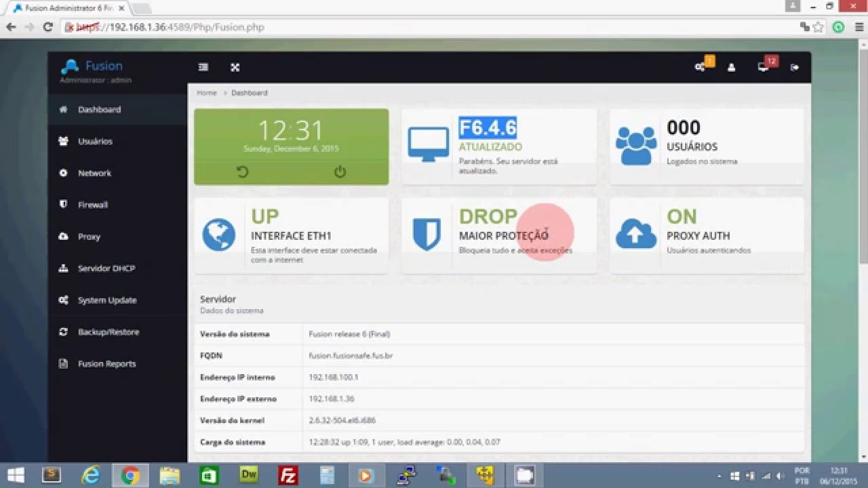Image resolution: width=868 pixels, height=488 pixels.
Task: Click the 192.168.100.1 internal IP value
Action: point(333,378)
